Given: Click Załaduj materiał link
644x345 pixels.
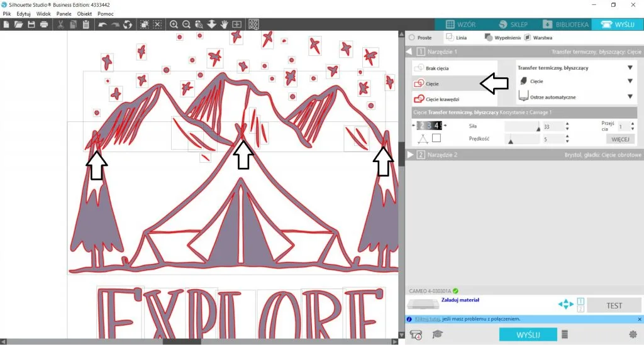Looking at the screenshot, I should [460, 300].
